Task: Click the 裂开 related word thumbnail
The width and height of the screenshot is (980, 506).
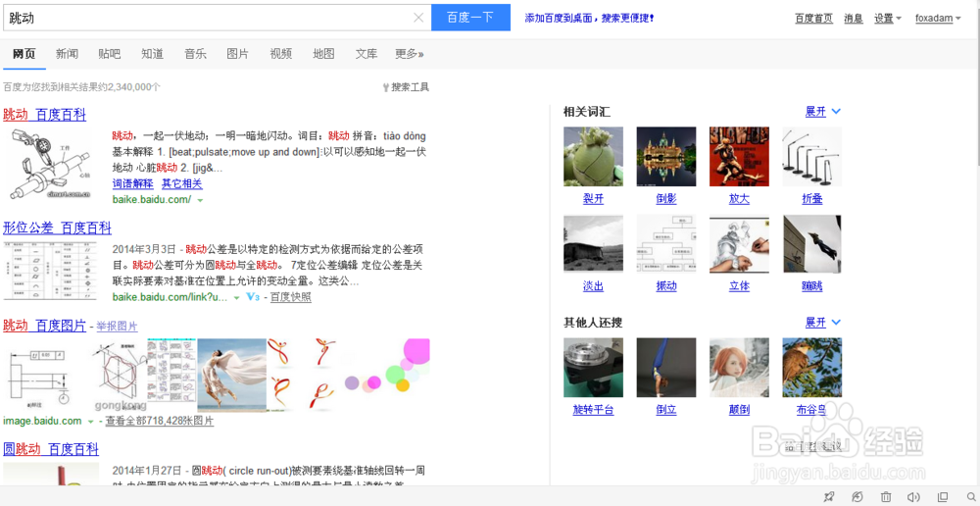Action: pos(593,156)
